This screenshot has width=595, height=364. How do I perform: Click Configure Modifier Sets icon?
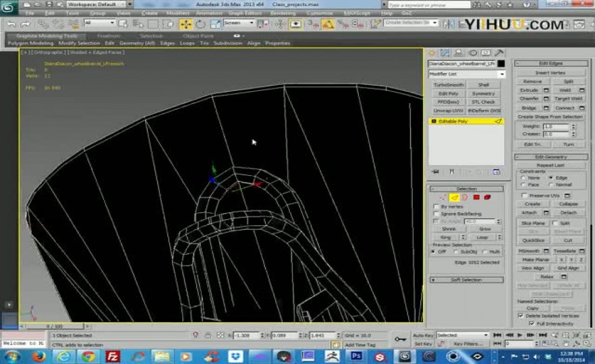point(497,172)
